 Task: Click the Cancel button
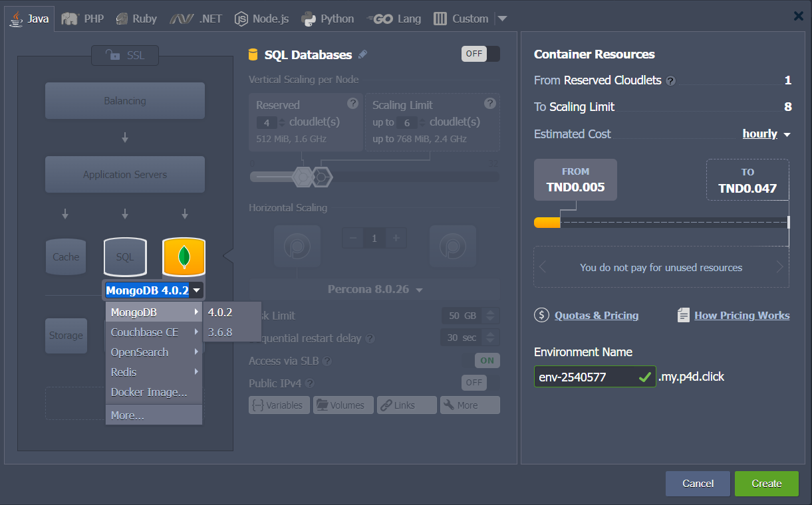[698, 484]
